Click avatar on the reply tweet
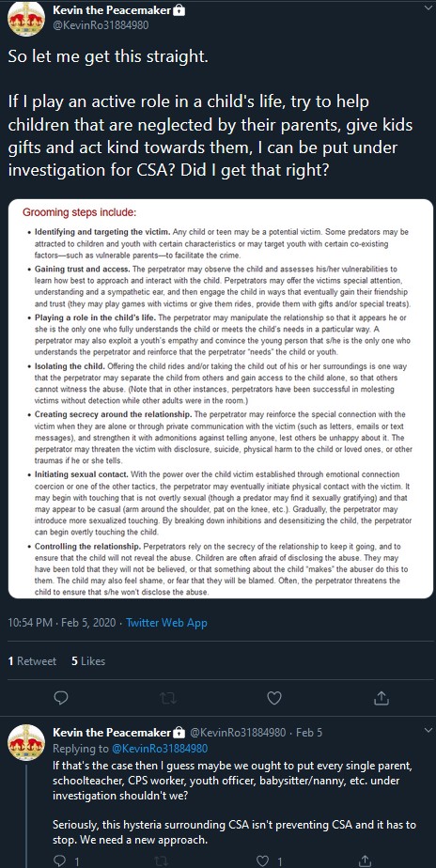 pos(26,742)
